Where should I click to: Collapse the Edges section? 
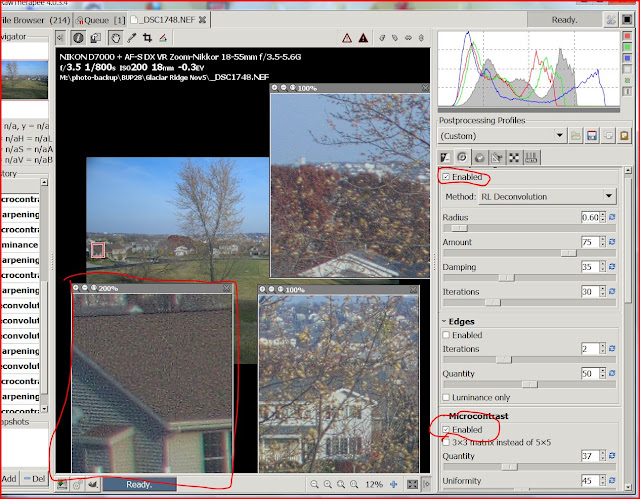click(444, 322)
